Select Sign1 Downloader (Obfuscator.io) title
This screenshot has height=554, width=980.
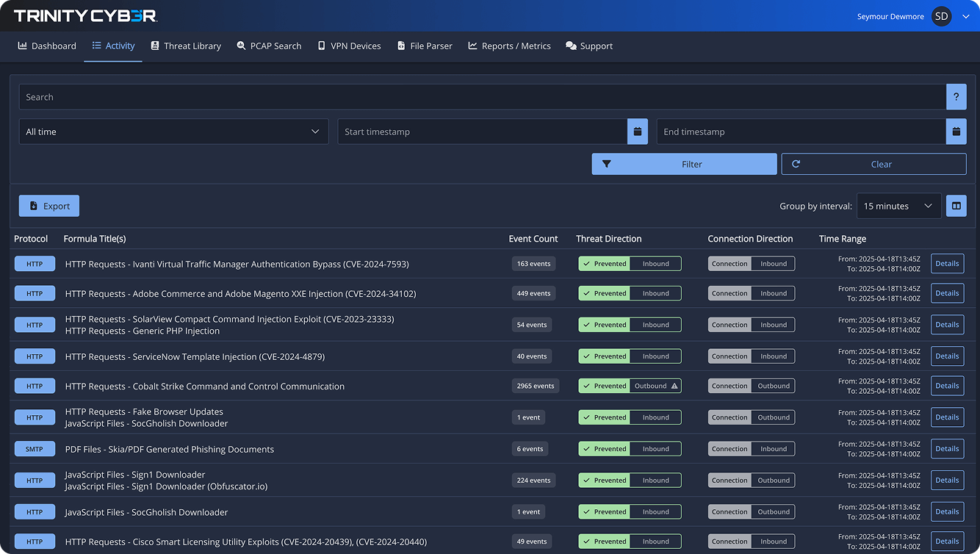[x=166, y=486]
